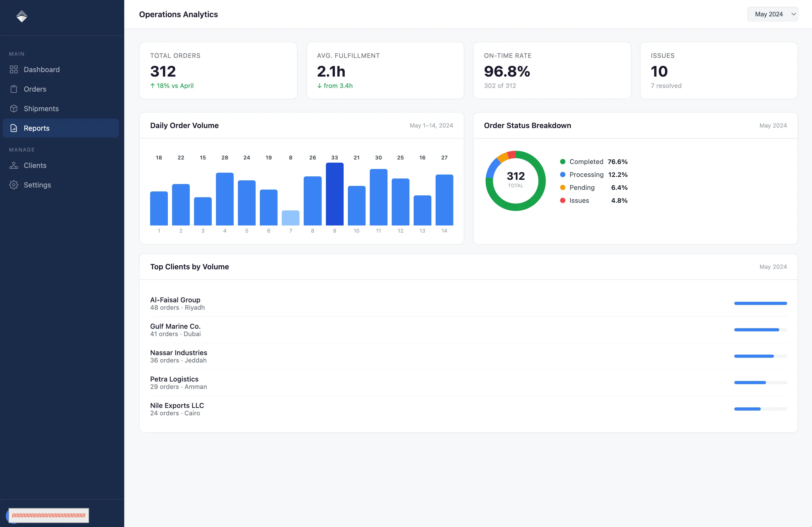Click the Al-Faisal Group client row
This screenshot has width=812, height=527.
pos(468,303)
